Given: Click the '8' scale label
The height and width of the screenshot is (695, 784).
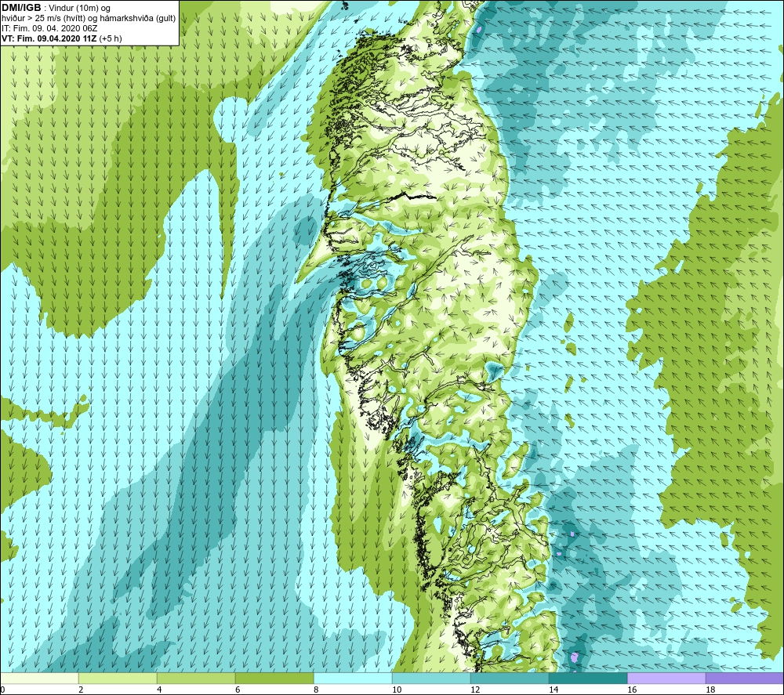Looking at the screenshot, I should 317,690.
